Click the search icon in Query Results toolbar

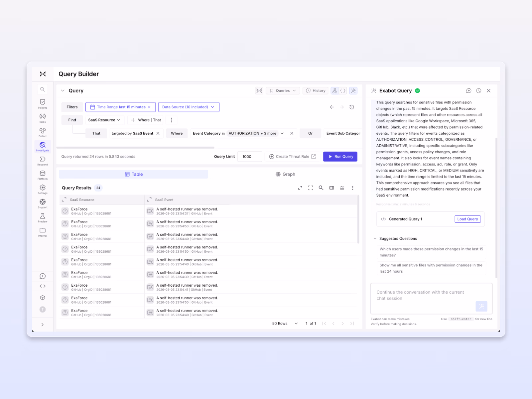coord(321,188)
